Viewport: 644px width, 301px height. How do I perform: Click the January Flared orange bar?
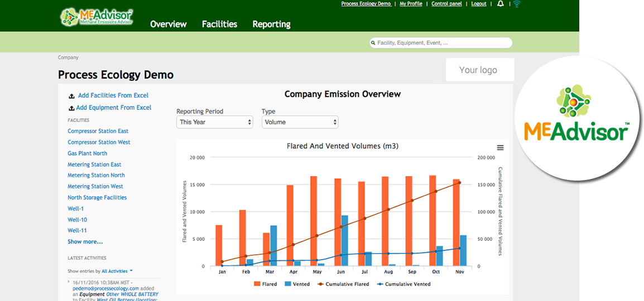[219, 246]
